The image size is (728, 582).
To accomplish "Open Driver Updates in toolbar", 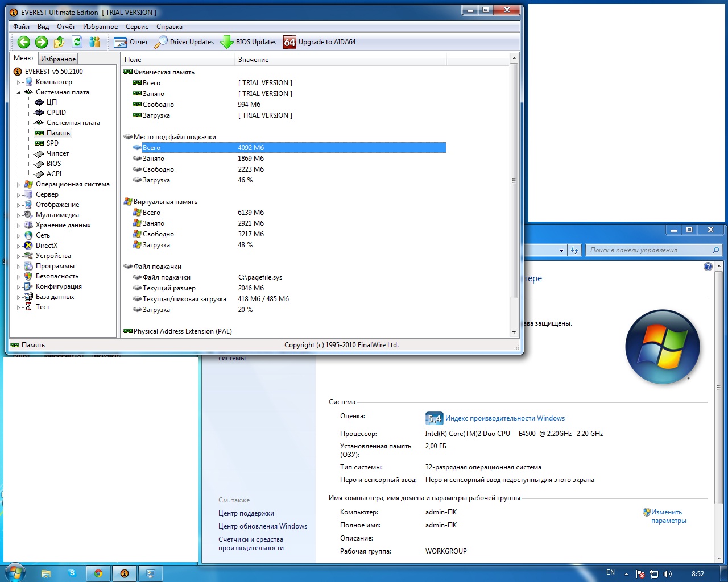I will click(184, 42).
